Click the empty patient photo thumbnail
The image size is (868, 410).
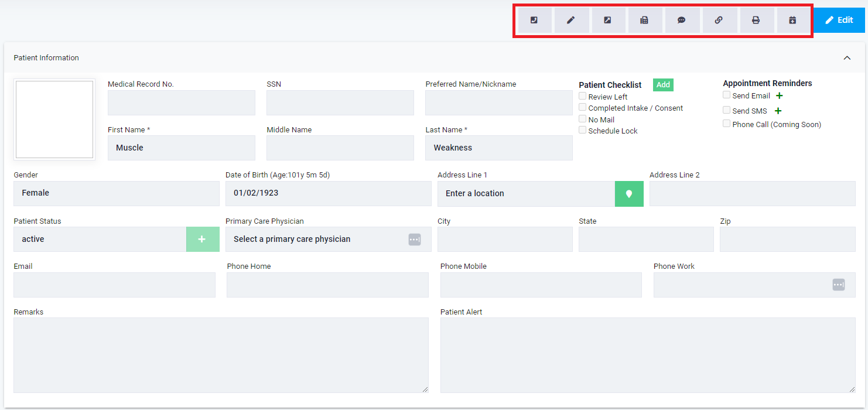(54, 119)
